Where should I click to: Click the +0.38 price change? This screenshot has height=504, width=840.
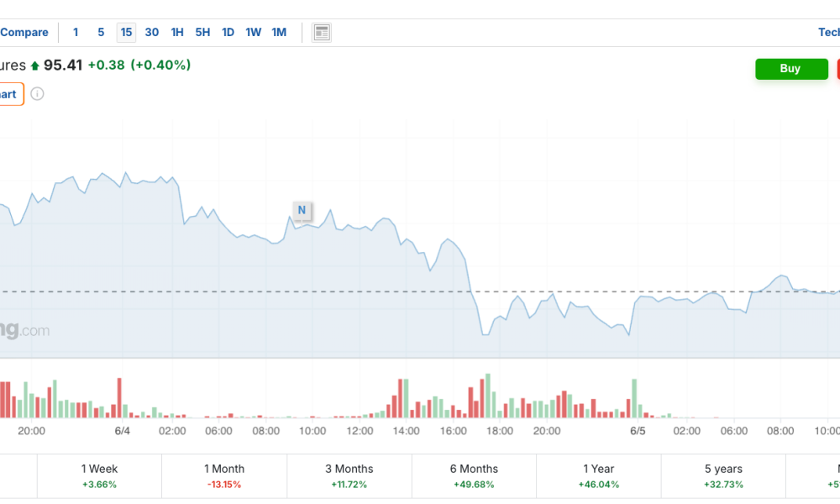pyautogui.click(x=106, y=65)
